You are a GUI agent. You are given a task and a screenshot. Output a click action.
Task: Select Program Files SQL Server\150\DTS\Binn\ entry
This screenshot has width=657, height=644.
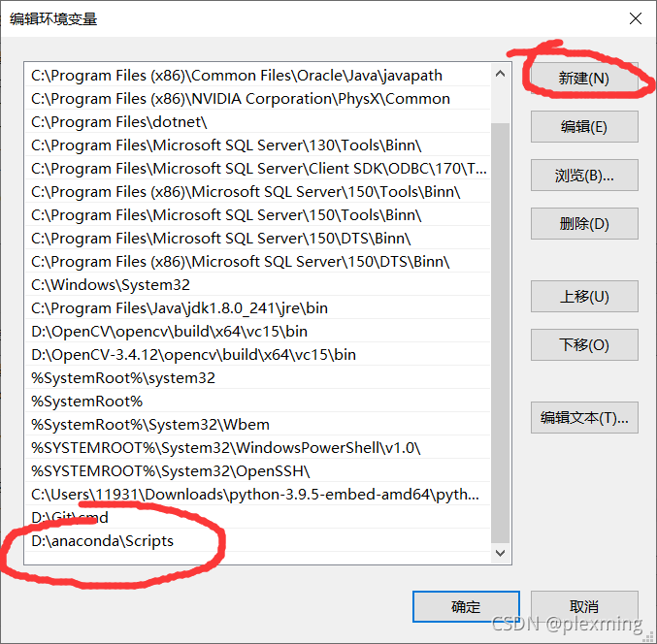(x=257, y=239)
